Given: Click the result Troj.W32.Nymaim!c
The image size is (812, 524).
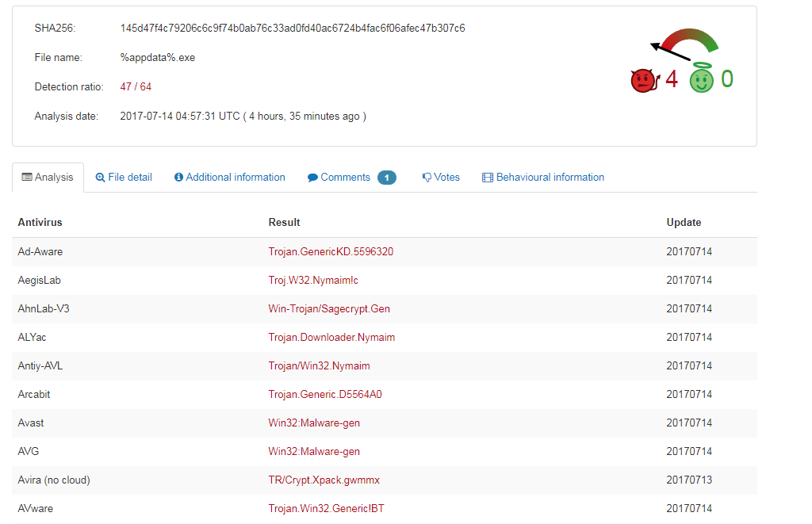Looking at the screenshot, I should point(312,280).
